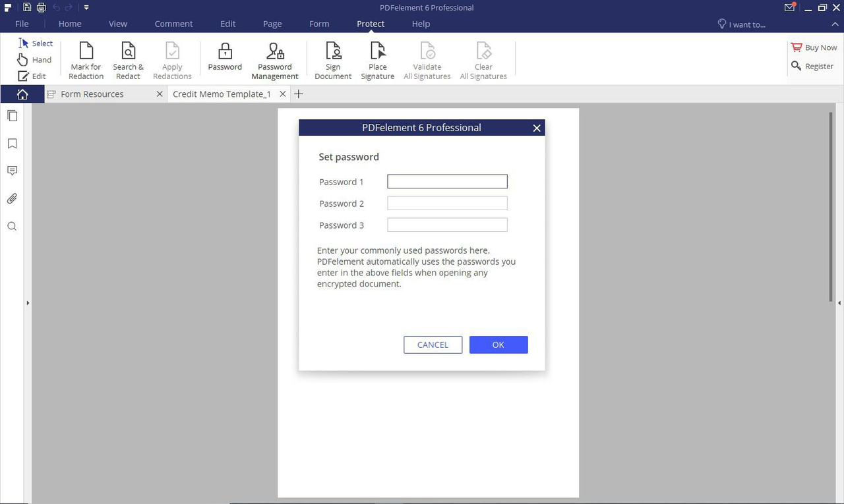844x504 pixels.
Task: Open the page thumbnails panel
Action: click(x=12, y=116)
